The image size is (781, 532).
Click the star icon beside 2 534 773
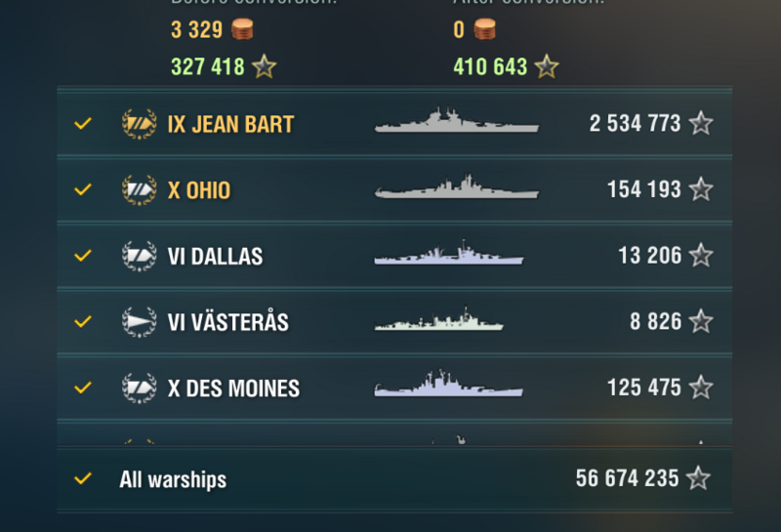[x=701, y=123]
